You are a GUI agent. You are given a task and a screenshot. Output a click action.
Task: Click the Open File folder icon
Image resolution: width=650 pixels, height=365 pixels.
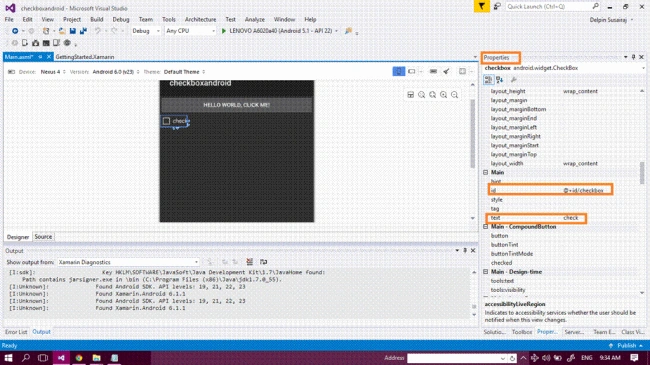pyautogui.click(x=62, y=31)
